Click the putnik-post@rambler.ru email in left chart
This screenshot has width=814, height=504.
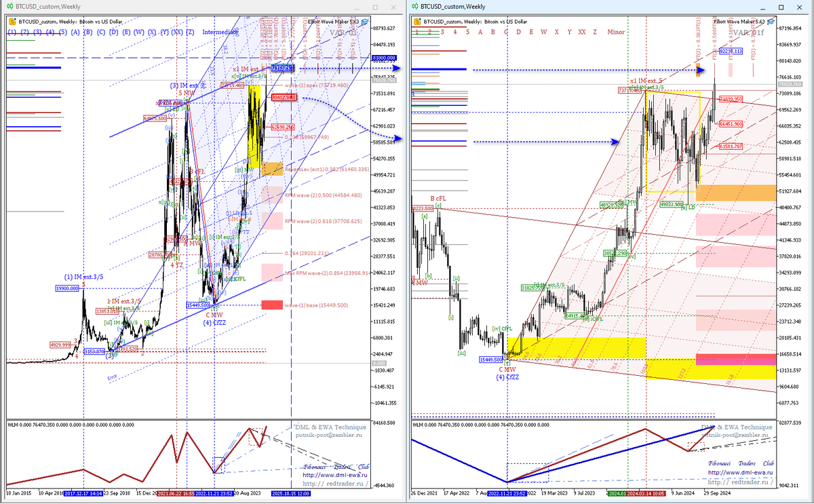click(x=330, y=435)
